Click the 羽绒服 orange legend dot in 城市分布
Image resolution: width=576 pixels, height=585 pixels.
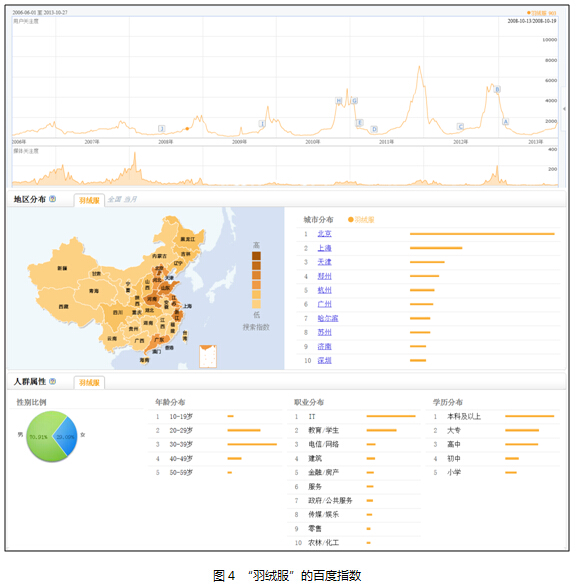click(350, 220)
